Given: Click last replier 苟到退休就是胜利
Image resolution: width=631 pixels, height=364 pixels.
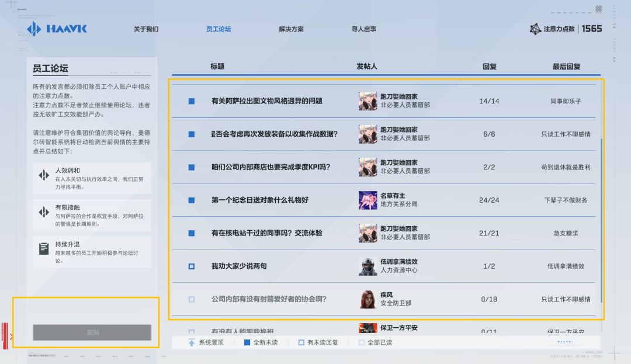Looking at the screenshot, I should (566, 167).
